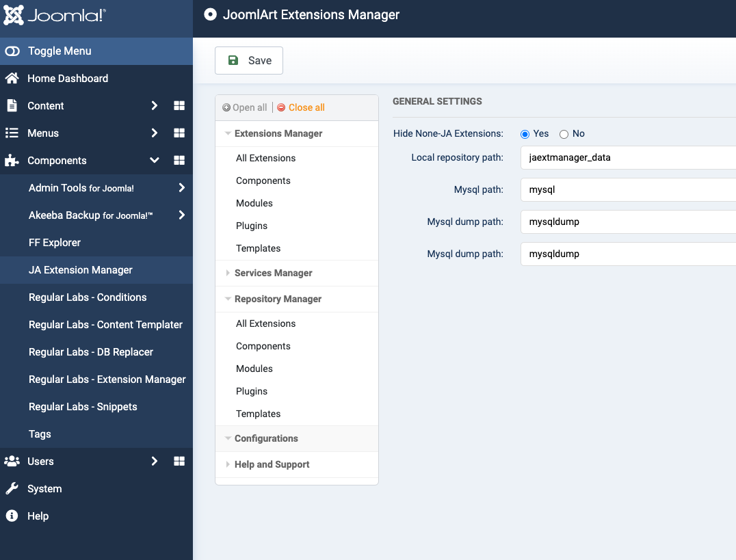Open FF Explorer menu item

point(55,242)
